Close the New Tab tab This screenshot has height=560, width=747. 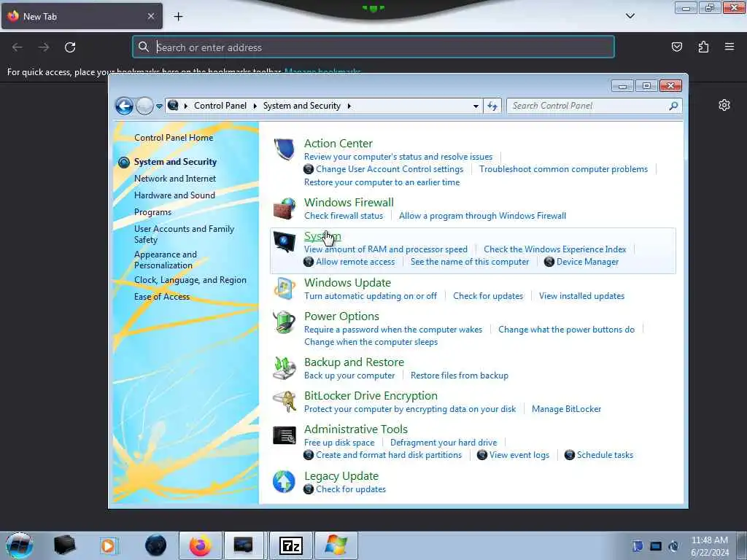pos(151,16)
